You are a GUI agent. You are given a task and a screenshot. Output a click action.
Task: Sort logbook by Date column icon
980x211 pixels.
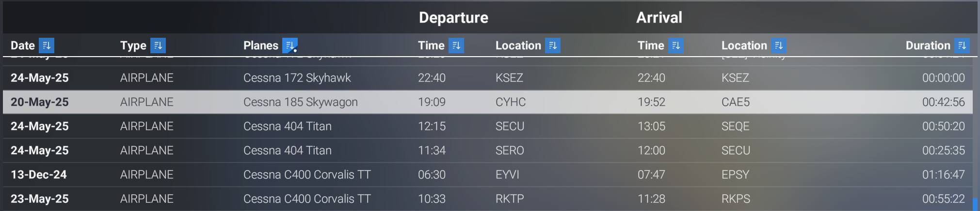[x=47, y=45]
